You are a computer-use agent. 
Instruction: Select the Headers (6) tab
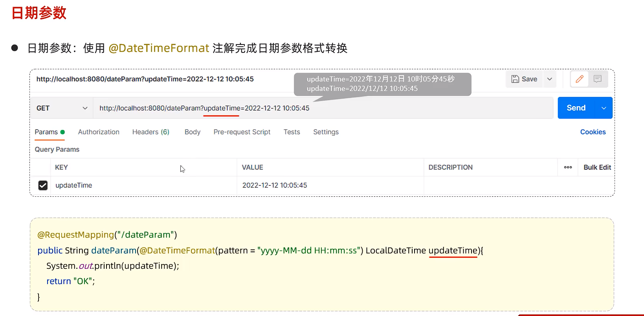pyautogui.click(x=150, y=132)
